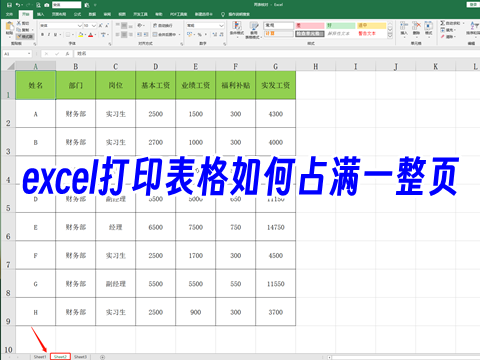Increase decimal places icon
Image resolution: width=480 pixels, height=360 pixels.
[215, 34]
